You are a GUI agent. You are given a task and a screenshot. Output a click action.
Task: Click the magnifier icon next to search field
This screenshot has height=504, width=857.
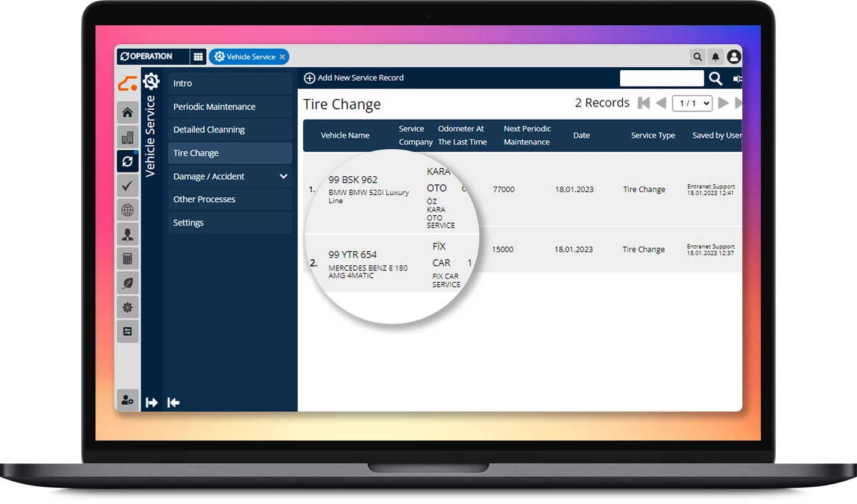(715, 78)
